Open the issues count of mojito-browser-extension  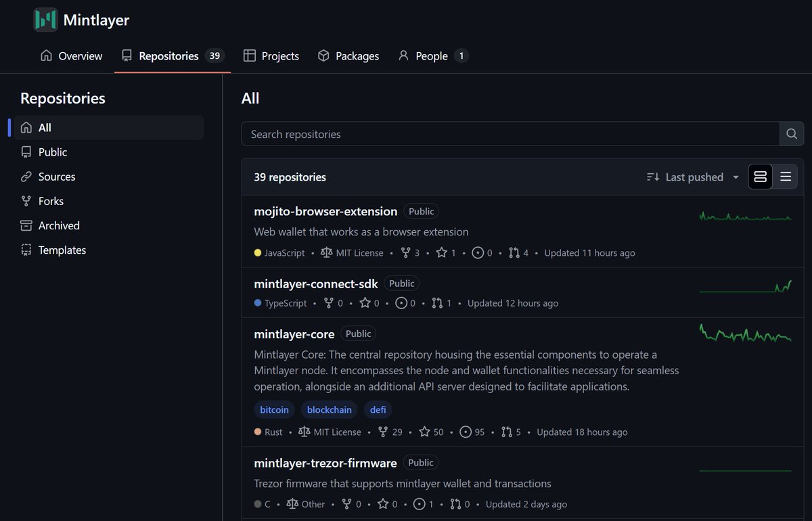[482, 252]
